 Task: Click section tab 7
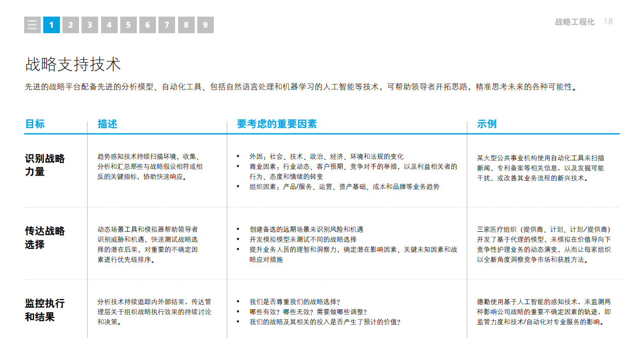tap(167, 25)
